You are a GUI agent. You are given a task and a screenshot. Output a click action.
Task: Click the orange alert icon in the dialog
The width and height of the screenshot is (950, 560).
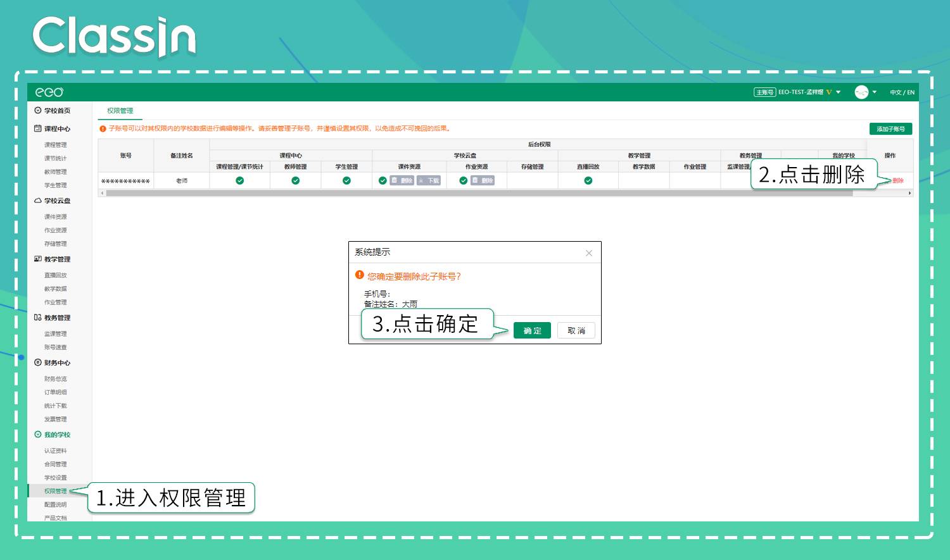pos(360,275)
